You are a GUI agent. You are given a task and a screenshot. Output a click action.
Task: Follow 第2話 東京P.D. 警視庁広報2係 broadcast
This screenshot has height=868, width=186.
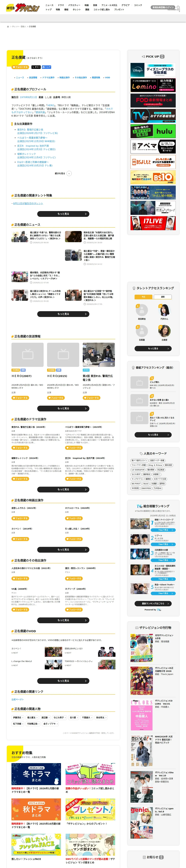[x=92, y=398]
